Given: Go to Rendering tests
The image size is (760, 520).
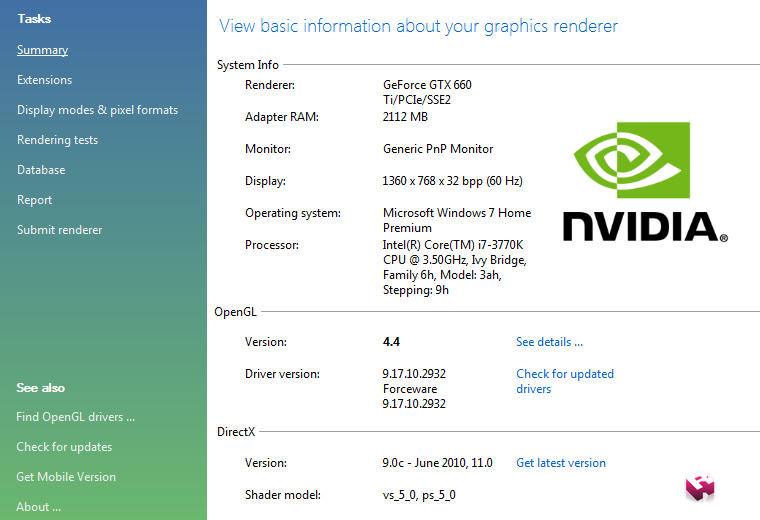Looking at the screenshot, I should coord(57,140).
